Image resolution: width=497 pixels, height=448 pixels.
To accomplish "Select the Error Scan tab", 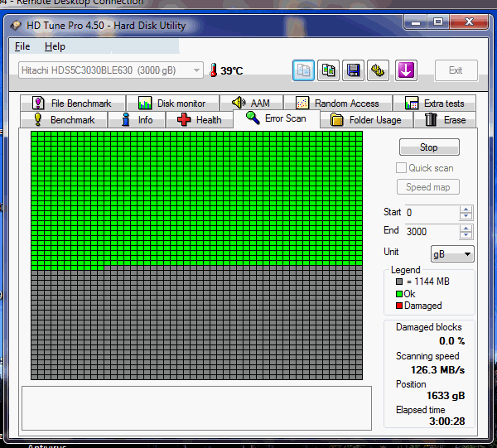I will pos(277,118).
